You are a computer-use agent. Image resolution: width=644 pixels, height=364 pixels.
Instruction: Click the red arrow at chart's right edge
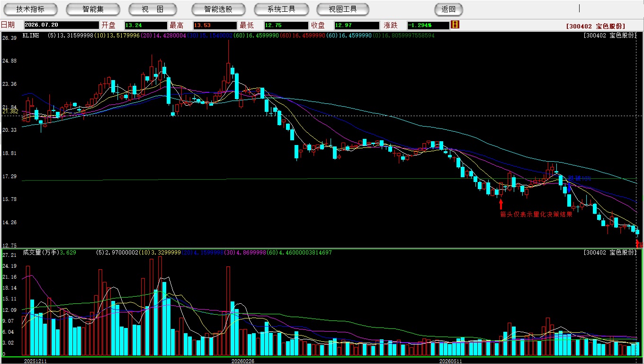[x=637, y=244]
